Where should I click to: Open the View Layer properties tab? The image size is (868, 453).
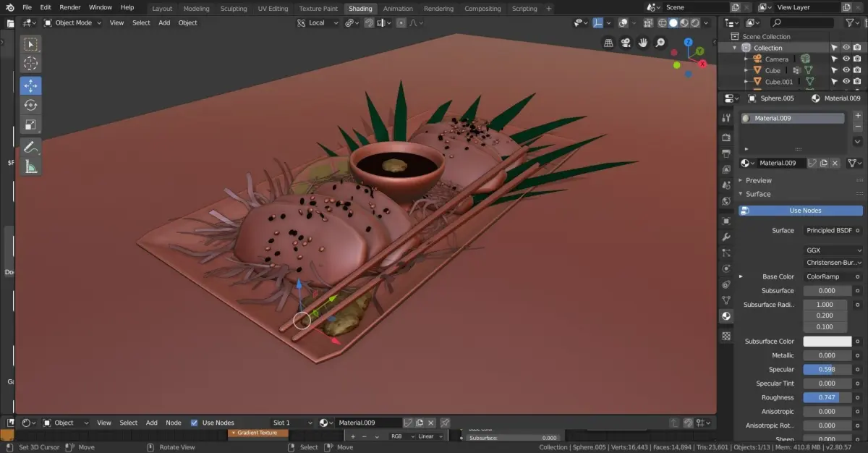point(726,169)
